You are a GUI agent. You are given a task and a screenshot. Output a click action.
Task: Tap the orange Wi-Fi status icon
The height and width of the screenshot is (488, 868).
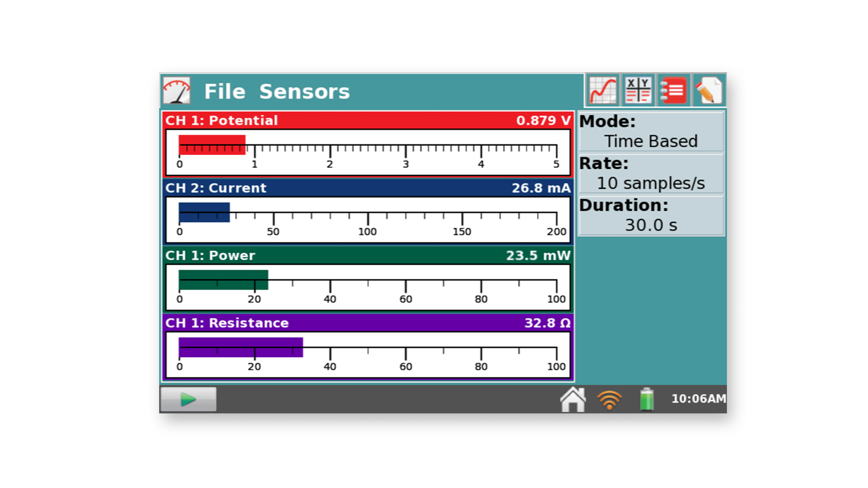pyautogui.click(x=609, y=400)
